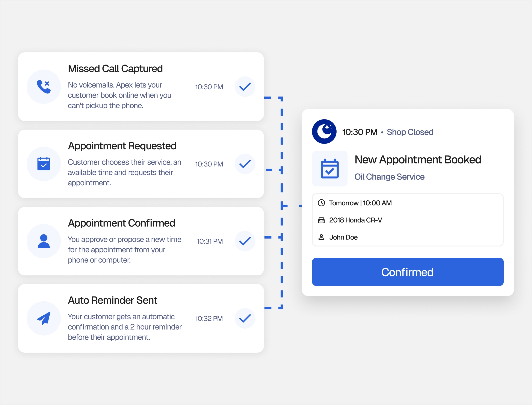Click the 10:30 PM time beside moon icon
Viewport: 532px width, 405px height.
360,132
